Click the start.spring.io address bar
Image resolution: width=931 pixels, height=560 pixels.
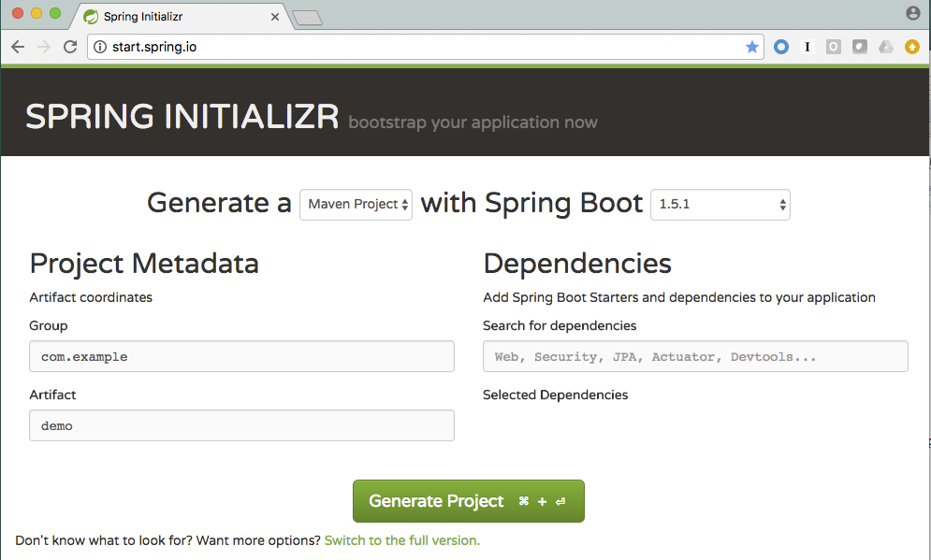pos(425,47)
